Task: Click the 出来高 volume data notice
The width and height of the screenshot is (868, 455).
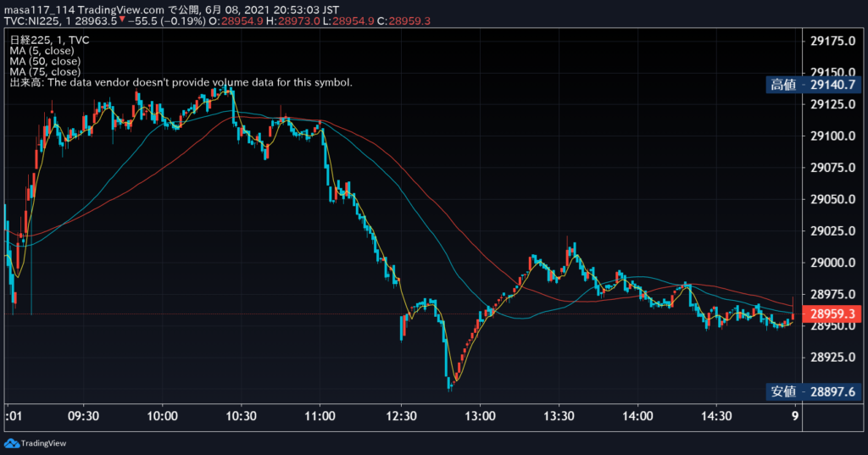Action: point(181,82)
